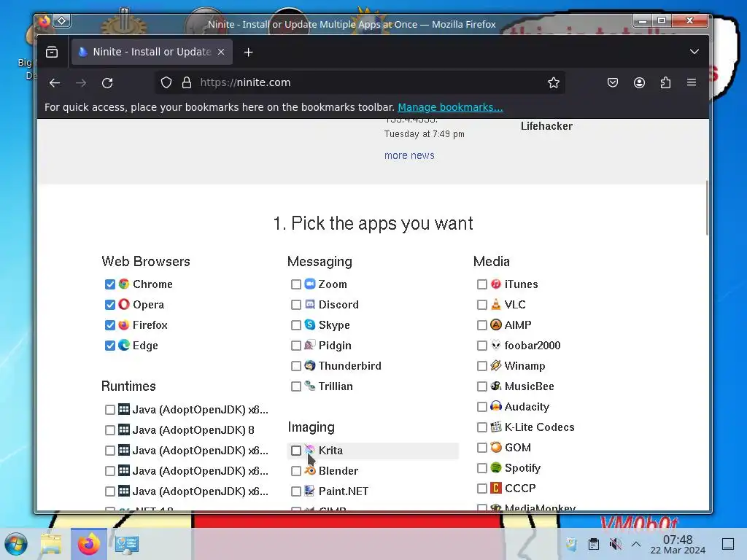The image size is (747, 560).
Task: Check the Zoom checkbox
Action: [296, 284]
